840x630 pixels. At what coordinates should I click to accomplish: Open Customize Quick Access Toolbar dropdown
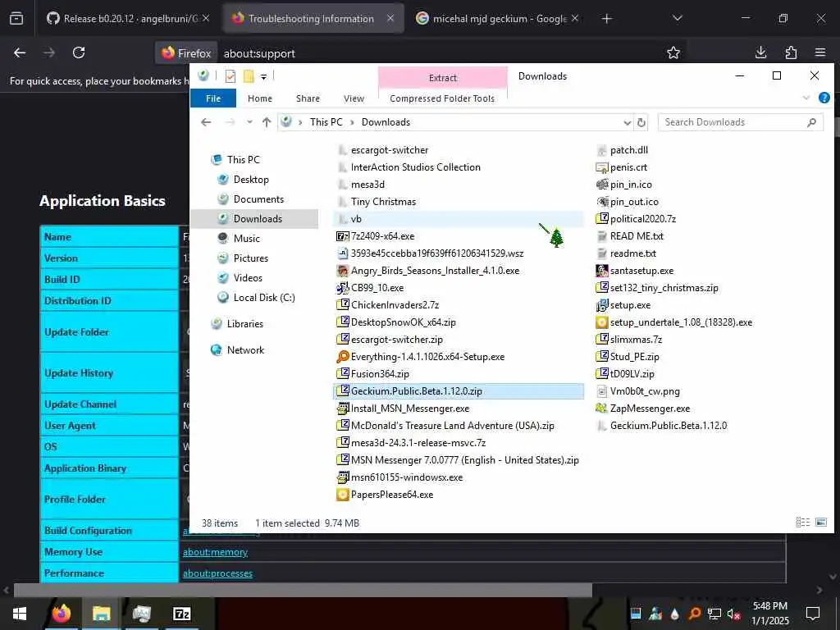pyautogui.click(x=263, y=76)
